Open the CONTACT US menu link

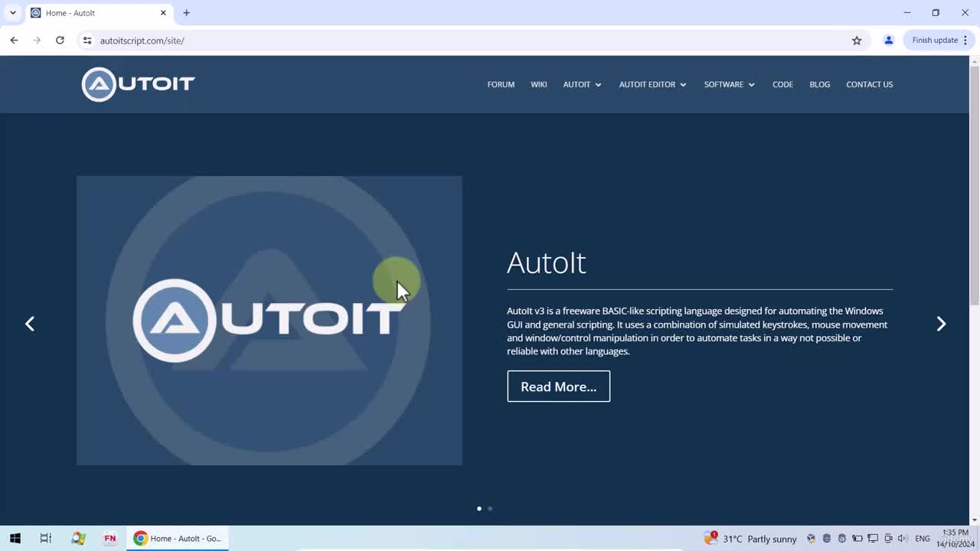(x=869, y=84)
